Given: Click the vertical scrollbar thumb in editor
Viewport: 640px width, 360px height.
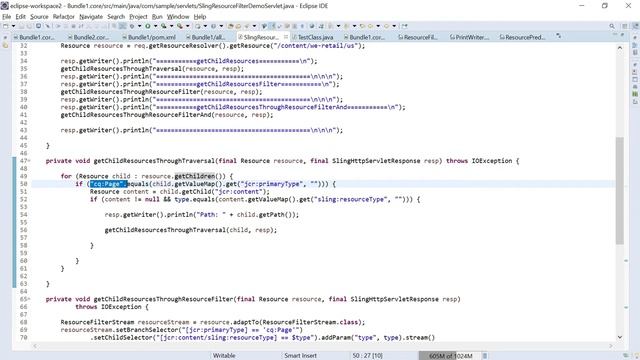Looking at the screenshot, I should [x=620, y=190].
